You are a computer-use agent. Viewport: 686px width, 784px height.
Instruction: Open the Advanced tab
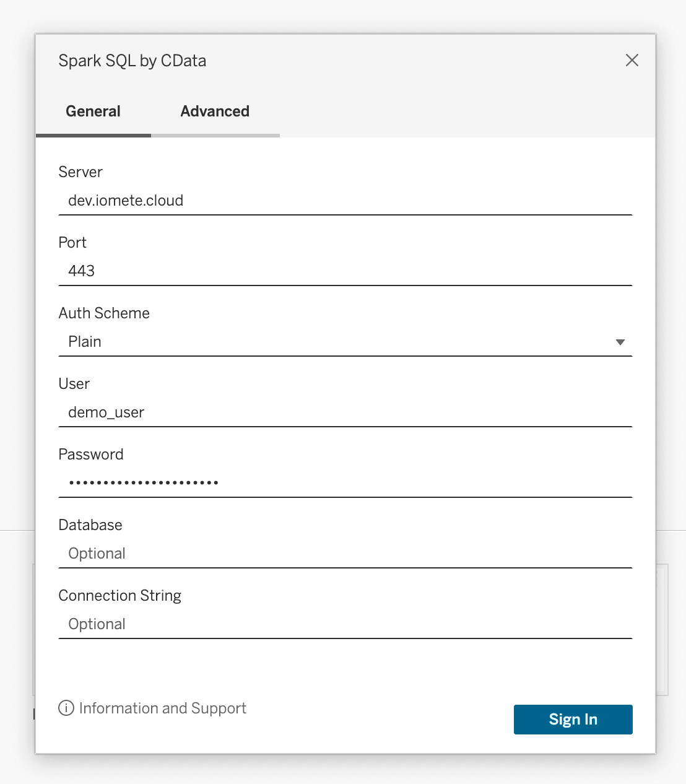[215, 111]
